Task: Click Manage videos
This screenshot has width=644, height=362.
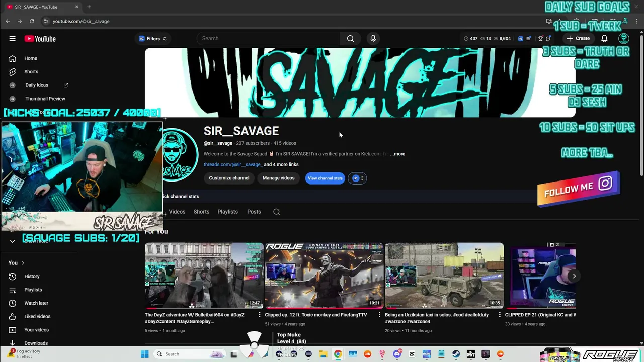Action: coord(278,178)
